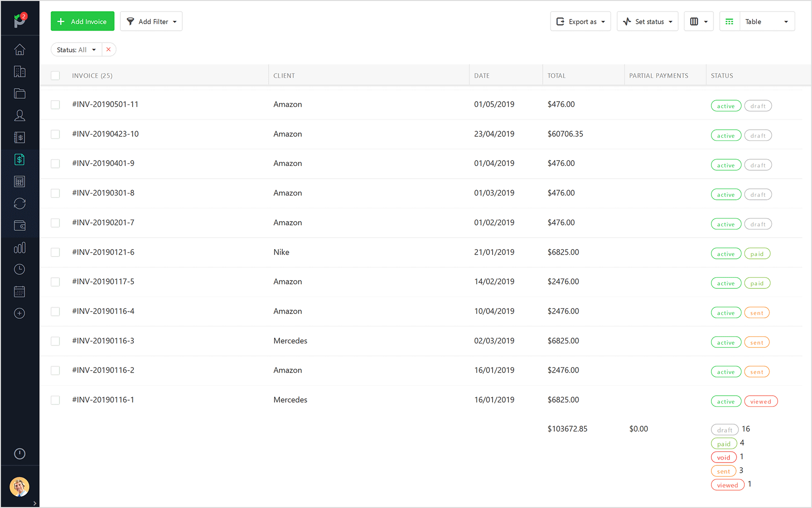Select all invoices via header checkbox
This screenshot has width=812, height=508.
pyautogui.click(x=55, y=75)
